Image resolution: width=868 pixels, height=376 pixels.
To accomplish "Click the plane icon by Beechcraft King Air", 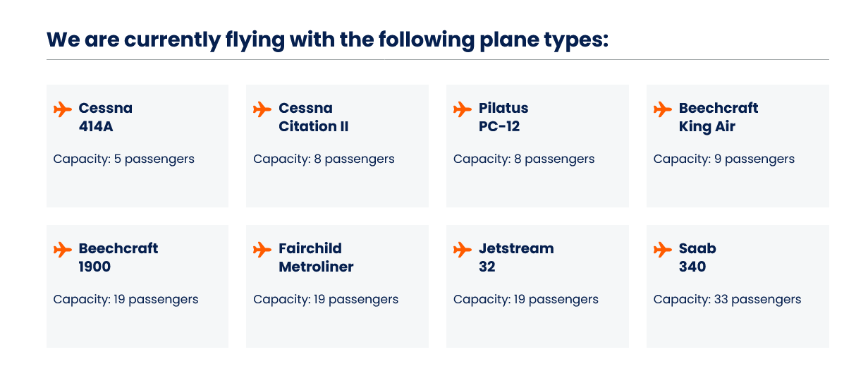I will click(663, 109).
